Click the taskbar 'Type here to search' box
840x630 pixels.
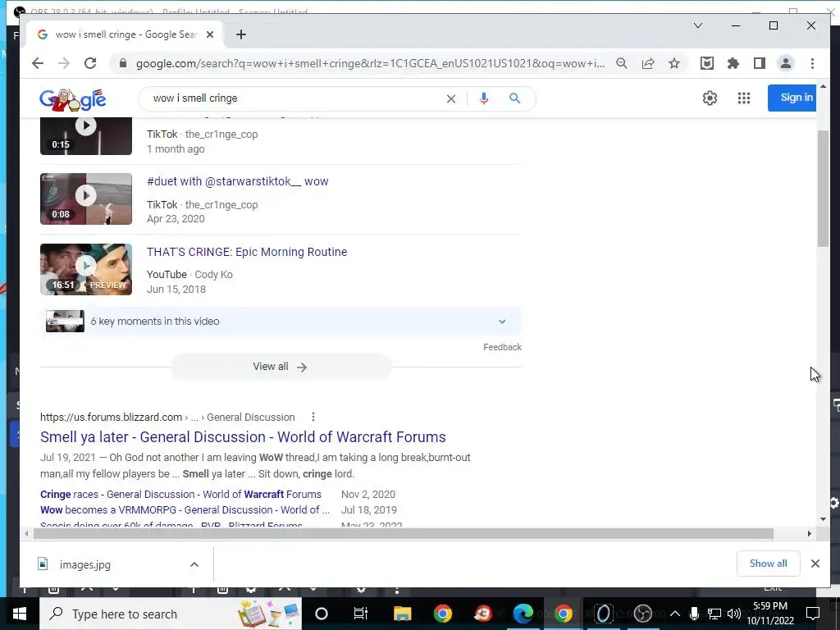pyautogui.click(x=171, y=614)
